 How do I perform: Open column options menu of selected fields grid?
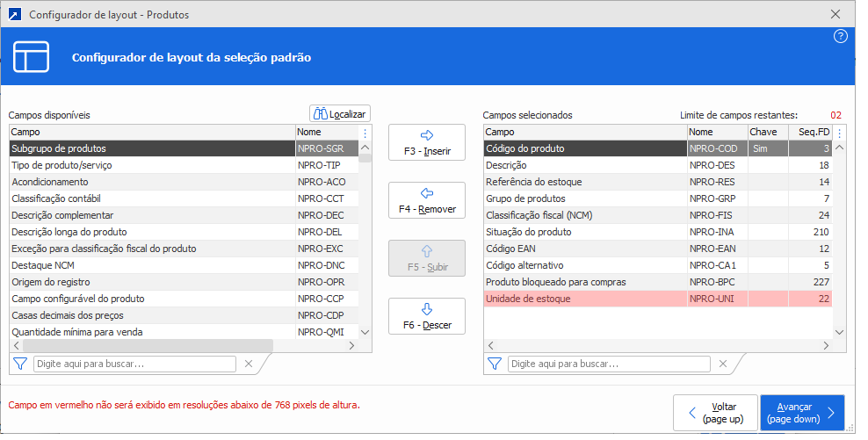click(x=839, y=133)
